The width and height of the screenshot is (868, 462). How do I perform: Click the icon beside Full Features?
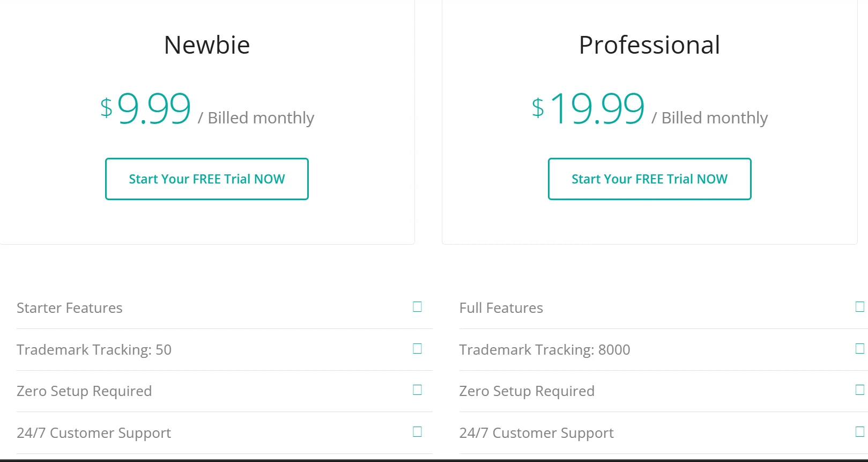pos(859,307)
